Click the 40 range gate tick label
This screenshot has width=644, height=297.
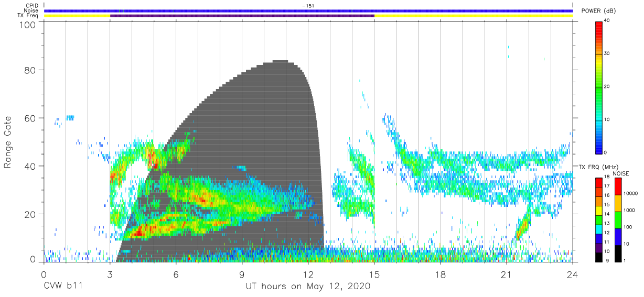pos(30,166)
